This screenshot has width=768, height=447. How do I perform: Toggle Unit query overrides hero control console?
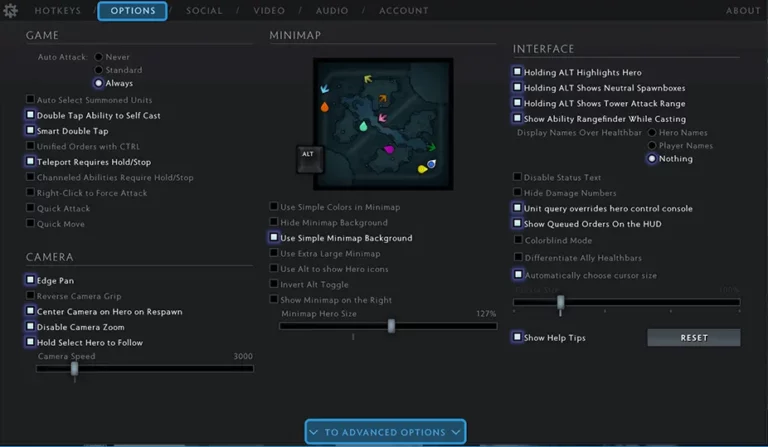click(517, 208)
